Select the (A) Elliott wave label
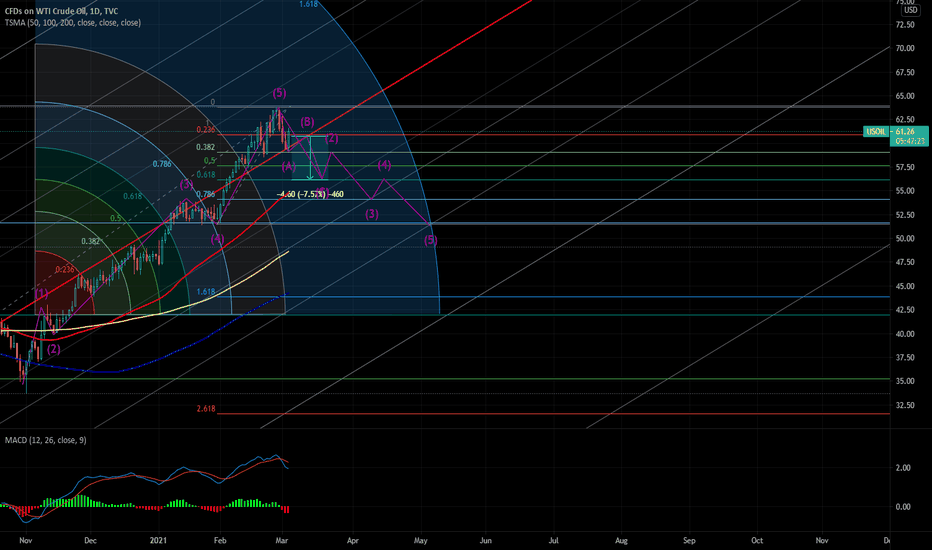932x550 pixels. point(288,166)
